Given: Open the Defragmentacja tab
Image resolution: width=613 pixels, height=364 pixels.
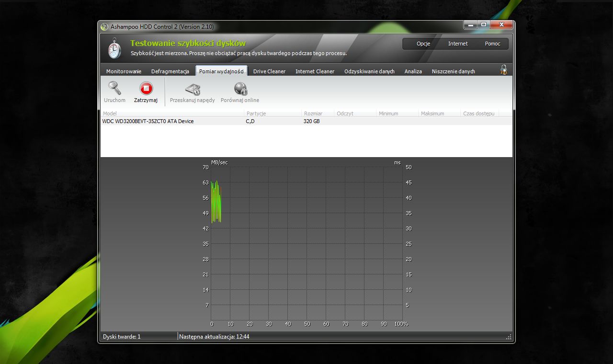Looking at the screenshot, I should 170,71.
